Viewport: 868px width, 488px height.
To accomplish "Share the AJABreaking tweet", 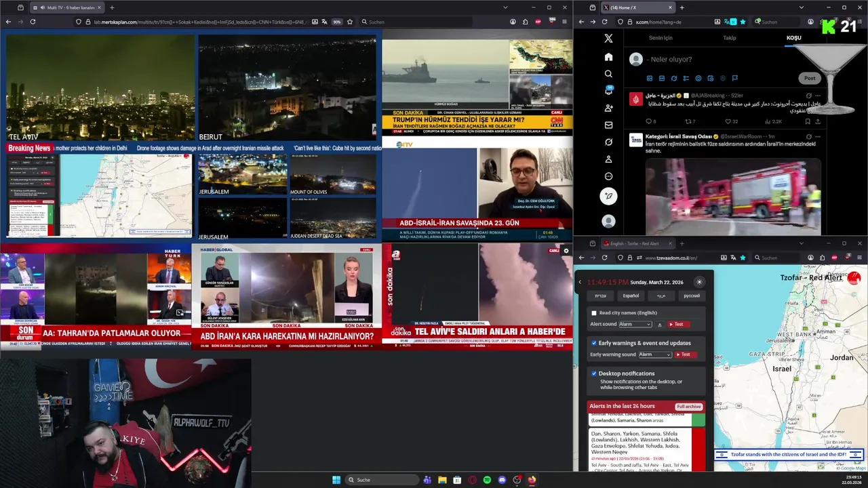I will (818, 121).
